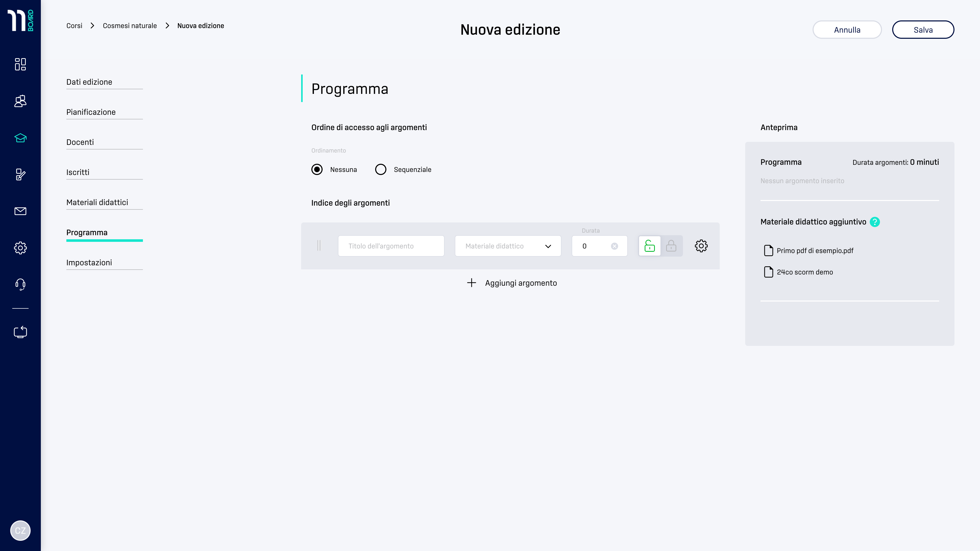
Task: Show help for Materiale didattico aggiuntivo
Action: [875, 222]
